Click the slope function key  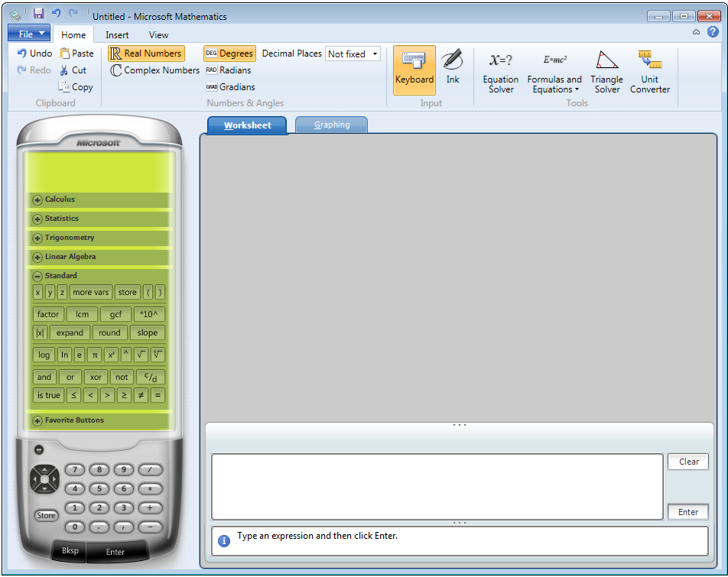point(147,332)
